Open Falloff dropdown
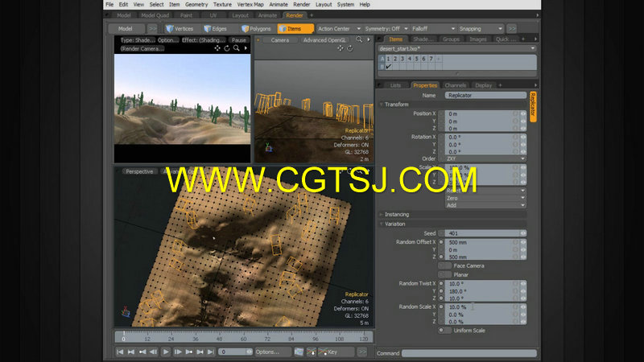 click(x=433, y=29)
